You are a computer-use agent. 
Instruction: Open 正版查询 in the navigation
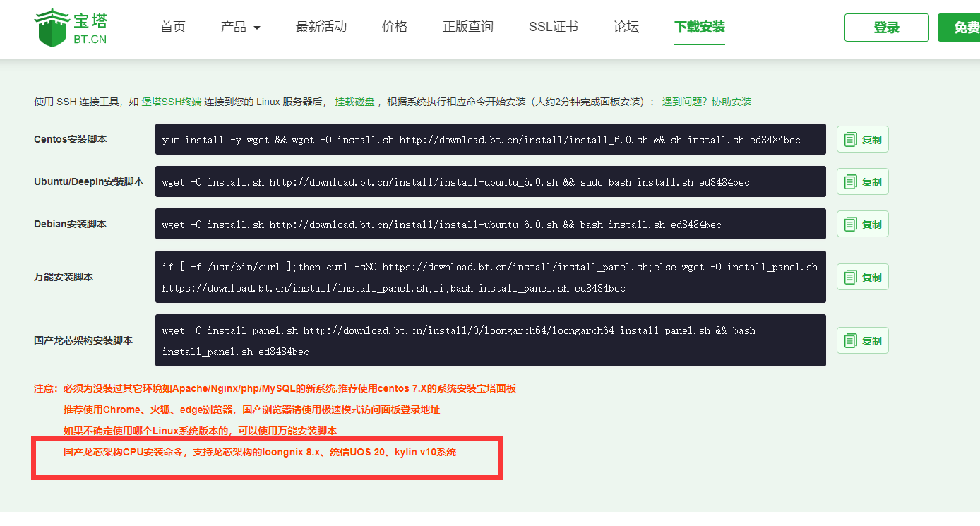click(x=468, y=27)
